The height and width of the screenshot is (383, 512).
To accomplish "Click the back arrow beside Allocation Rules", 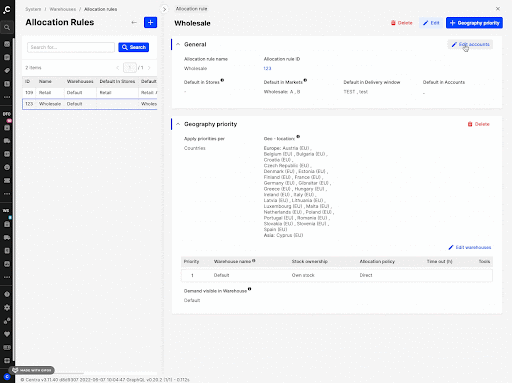I will (134, 22).
